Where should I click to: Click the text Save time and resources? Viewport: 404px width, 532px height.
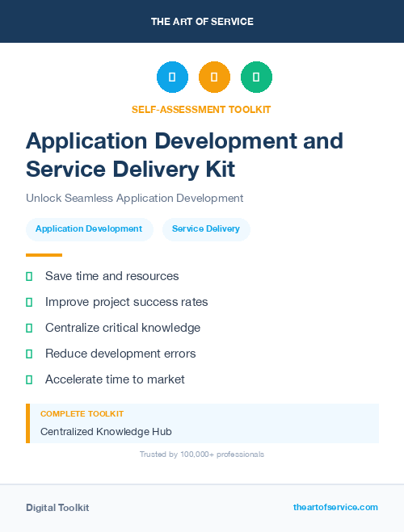[x=112, y=276]
